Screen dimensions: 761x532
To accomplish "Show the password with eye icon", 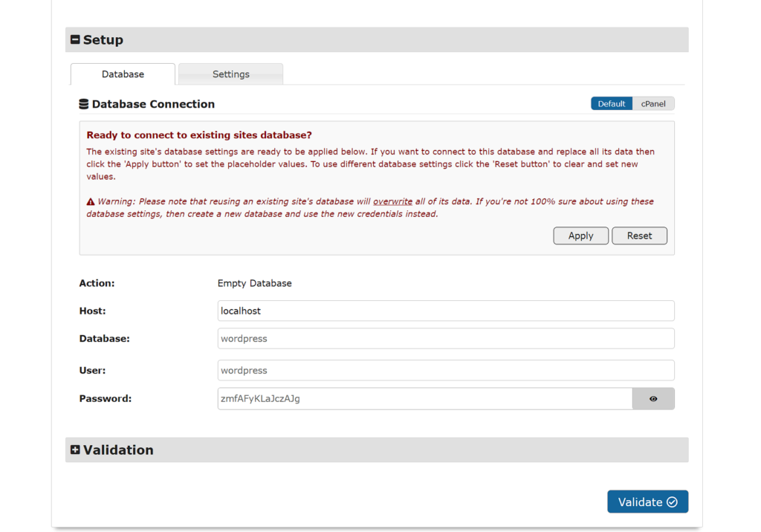I will pos(653,399).
